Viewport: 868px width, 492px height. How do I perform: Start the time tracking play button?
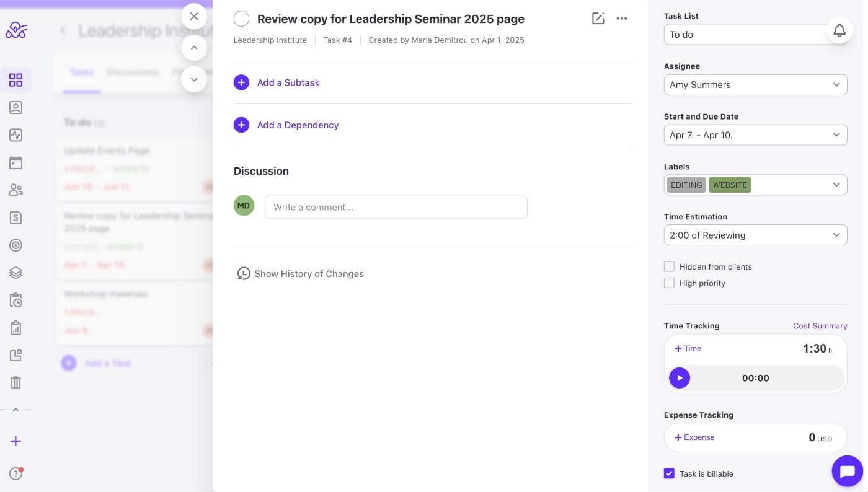(680, 378)
